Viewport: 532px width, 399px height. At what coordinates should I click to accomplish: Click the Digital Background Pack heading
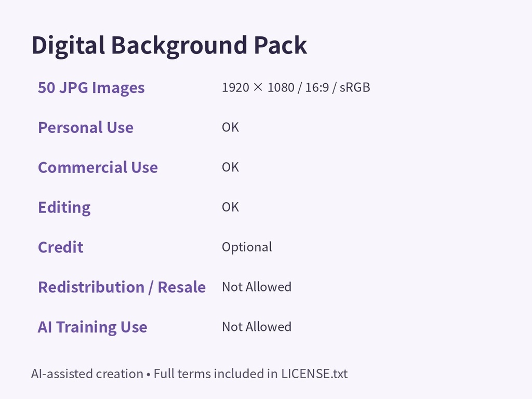tap(169, 46)
